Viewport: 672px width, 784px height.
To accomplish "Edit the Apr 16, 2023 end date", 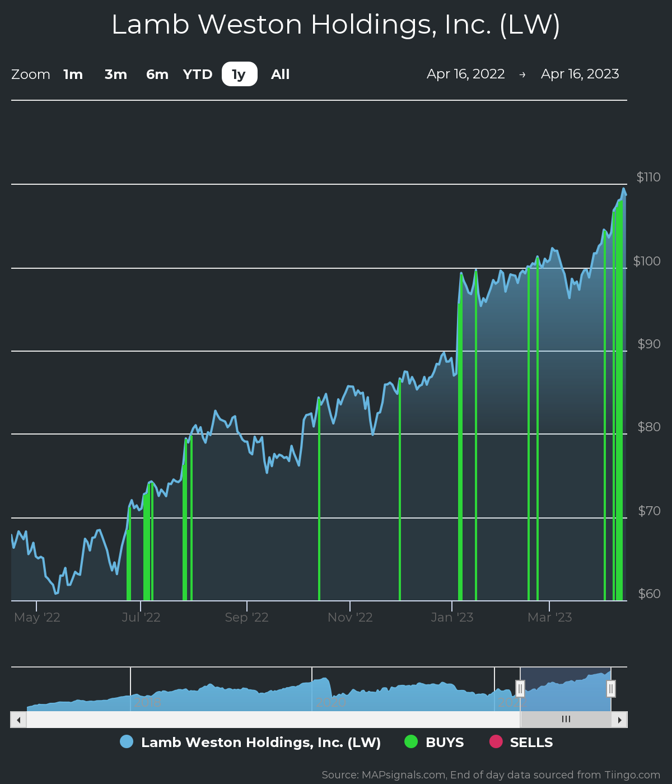I will [580, 74].
